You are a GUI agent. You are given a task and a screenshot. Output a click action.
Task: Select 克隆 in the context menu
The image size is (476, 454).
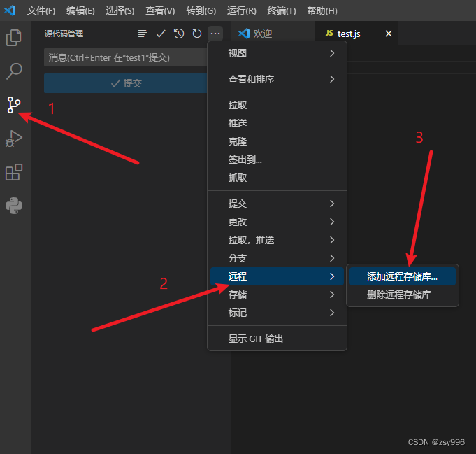(x=277, y=141)
